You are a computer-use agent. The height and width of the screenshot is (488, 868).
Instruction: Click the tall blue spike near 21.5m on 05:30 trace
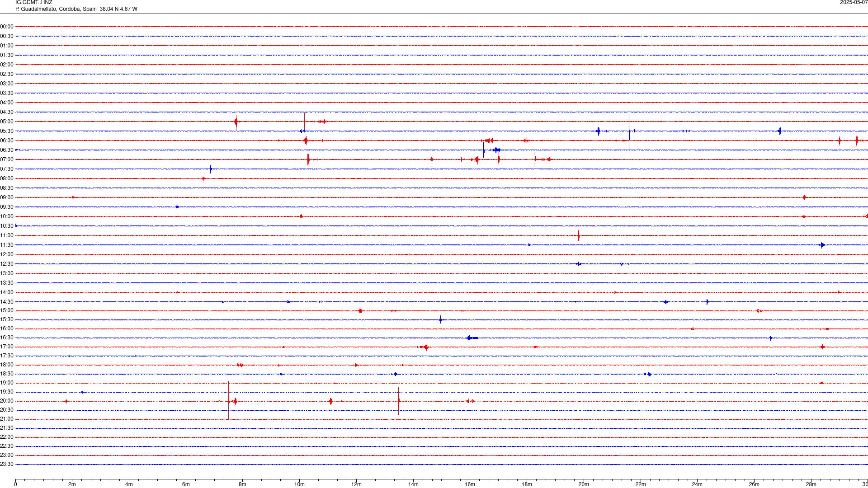click(x=629, y=131)
